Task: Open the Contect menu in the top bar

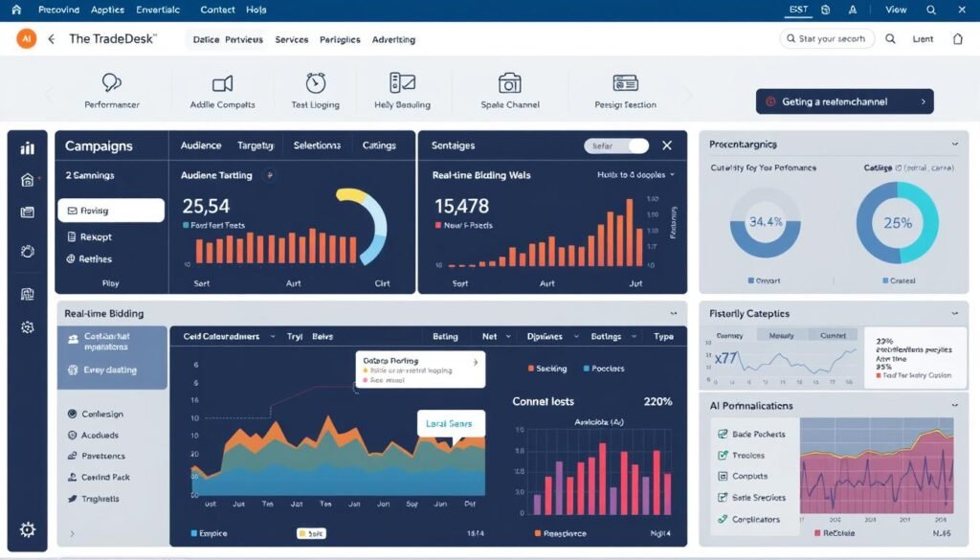Action: pos(217,10)
